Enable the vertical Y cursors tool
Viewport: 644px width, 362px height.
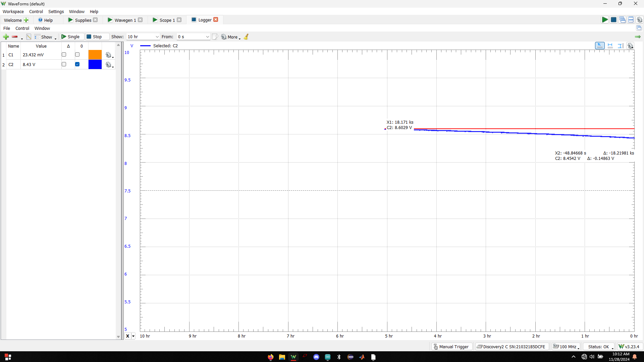tap(621, 46)
